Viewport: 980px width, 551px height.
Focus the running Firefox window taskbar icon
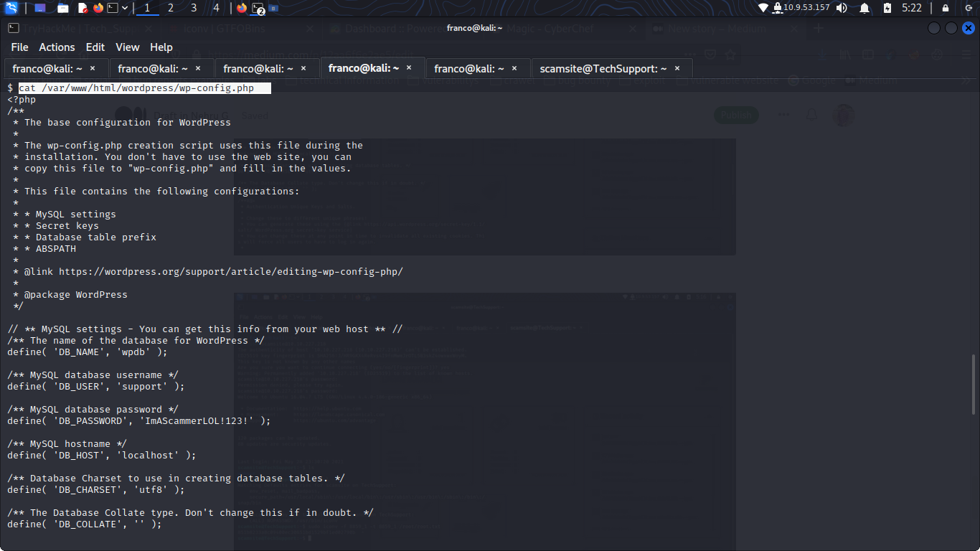[x=242, y=8]
